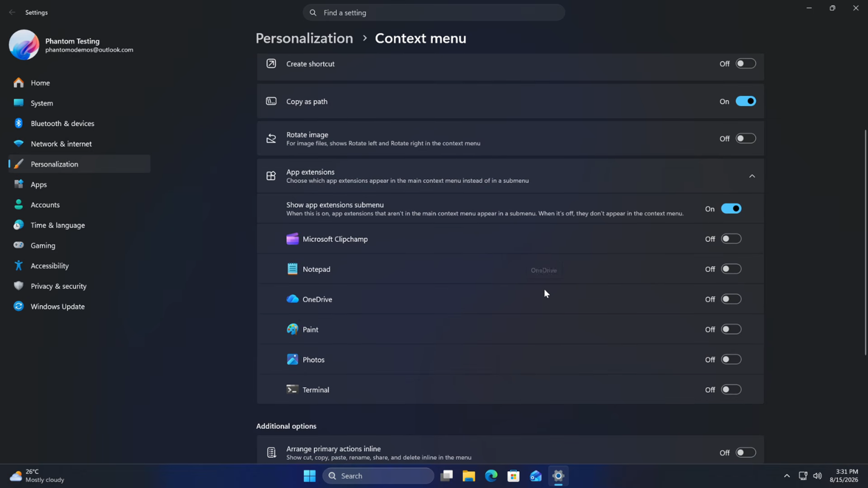Screen dimensions: 868x488
Task: Open System settings in the sidebar
Action: click(80, 103)
